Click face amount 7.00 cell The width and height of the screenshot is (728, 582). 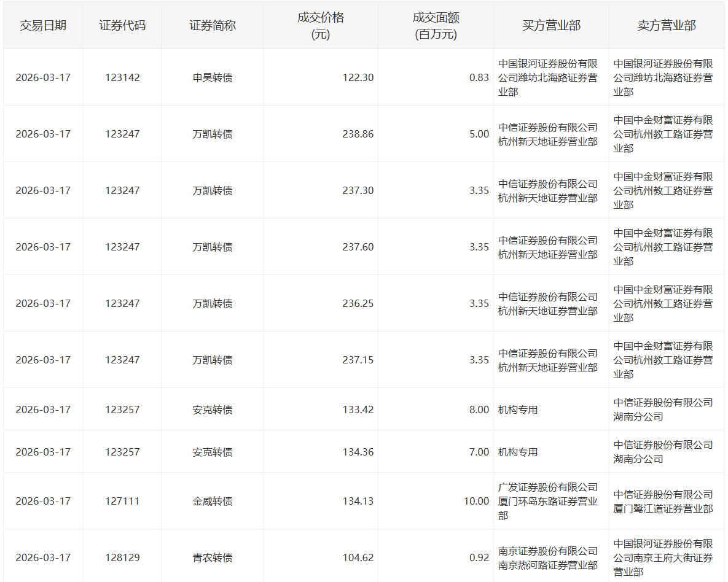tap(479, 452)
